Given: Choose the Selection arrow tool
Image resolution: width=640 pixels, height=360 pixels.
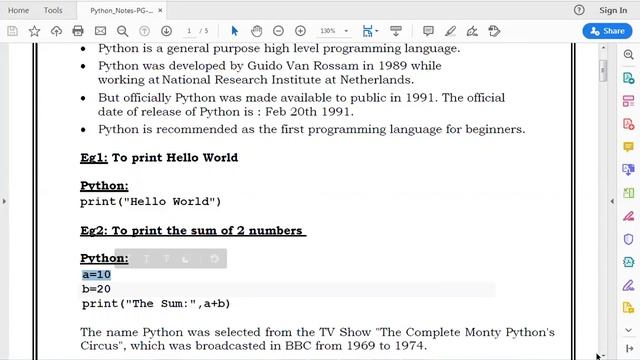Looking at the screenshot, I should coord(234,31).
